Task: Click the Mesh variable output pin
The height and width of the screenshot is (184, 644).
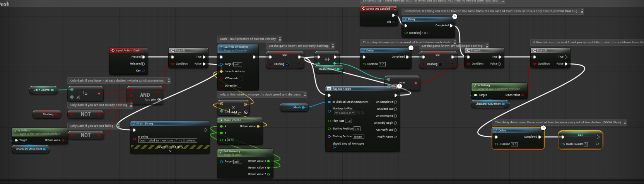Action: (x=303, y=107)
